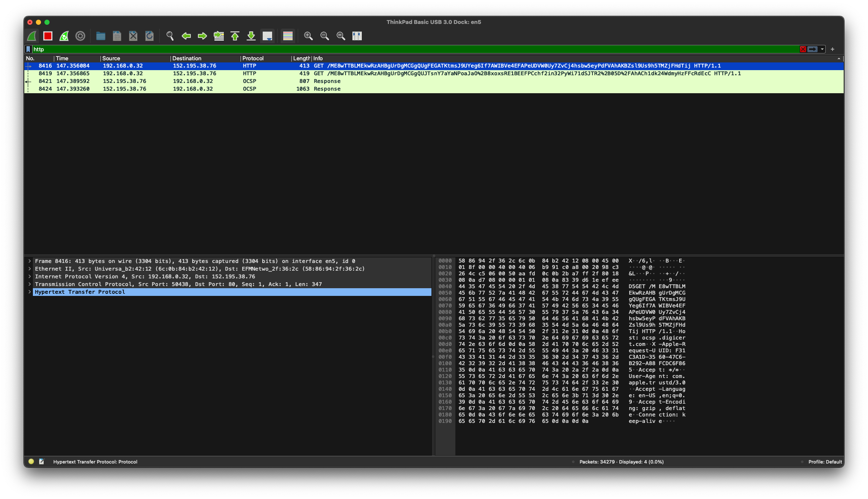Jump to the last packet
The image size is (868, 499).
coord(251,36)
